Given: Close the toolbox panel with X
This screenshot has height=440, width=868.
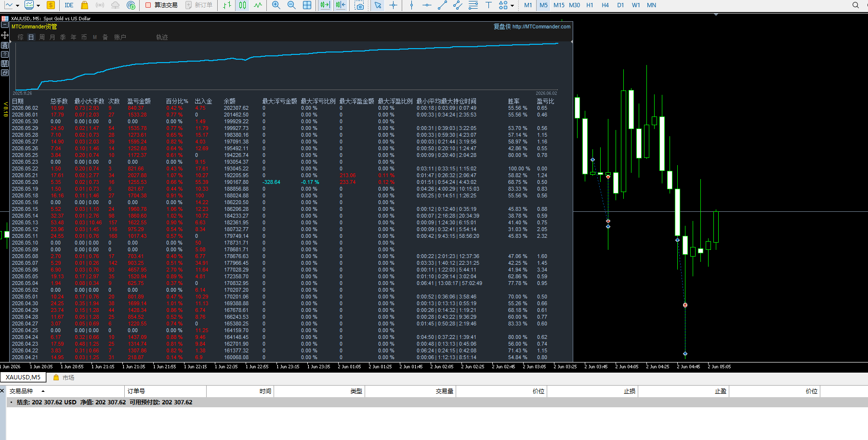Looking at the screenshot, I should tap(2, 390).
